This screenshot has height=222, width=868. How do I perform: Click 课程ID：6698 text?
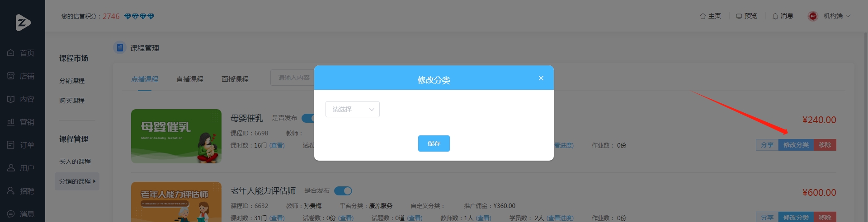pos(249,133)
